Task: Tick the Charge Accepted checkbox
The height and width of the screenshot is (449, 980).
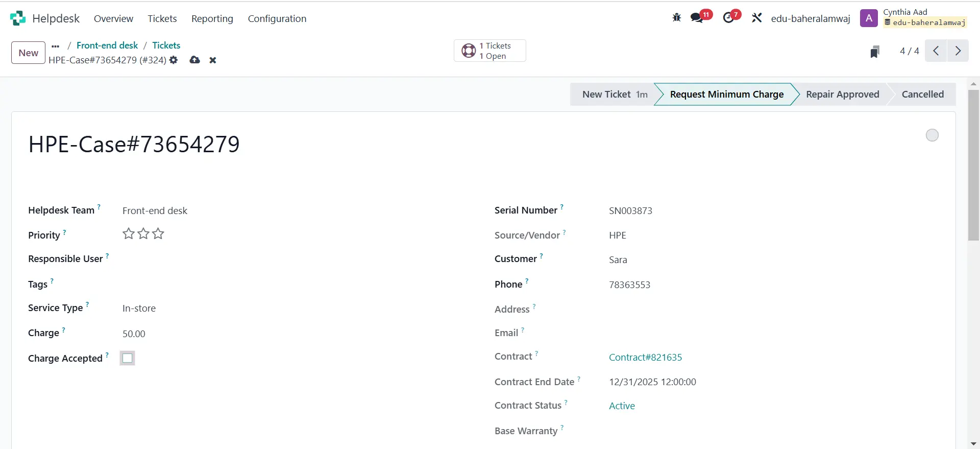Action: (x=128, y=358)
